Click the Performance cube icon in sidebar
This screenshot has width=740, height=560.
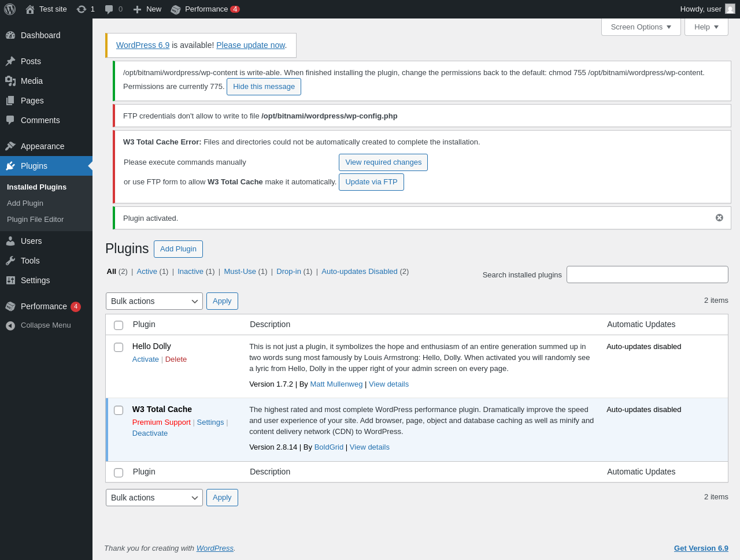[x=10, y=306]
